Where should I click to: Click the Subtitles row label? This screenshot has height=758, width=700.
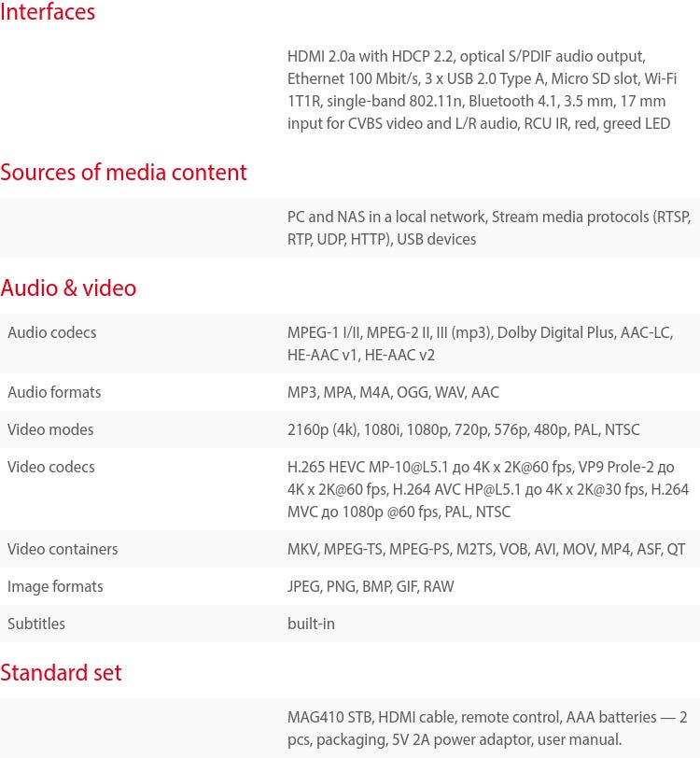36,624
